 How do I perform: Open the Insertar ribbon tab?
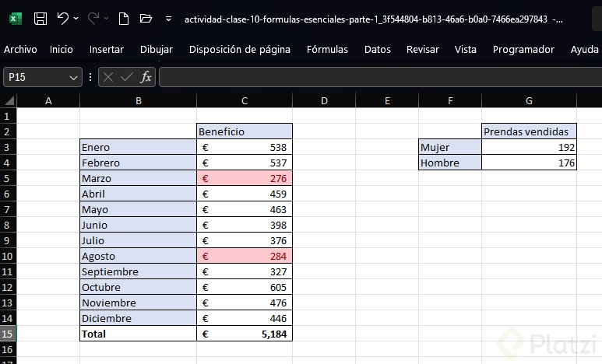coord(107,49)
